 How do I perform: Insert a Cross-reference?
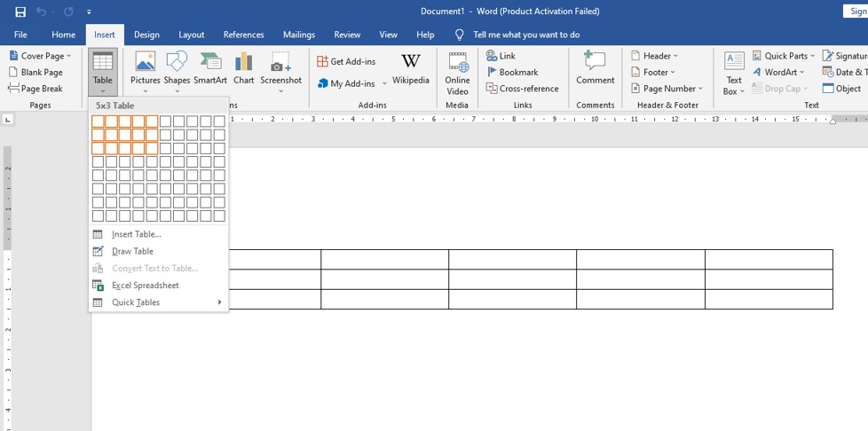[523, 88]
